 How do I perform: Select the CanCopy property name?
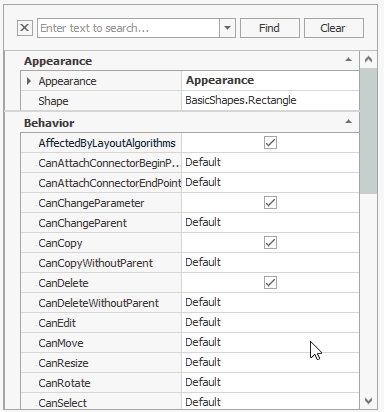coord(60,243)
